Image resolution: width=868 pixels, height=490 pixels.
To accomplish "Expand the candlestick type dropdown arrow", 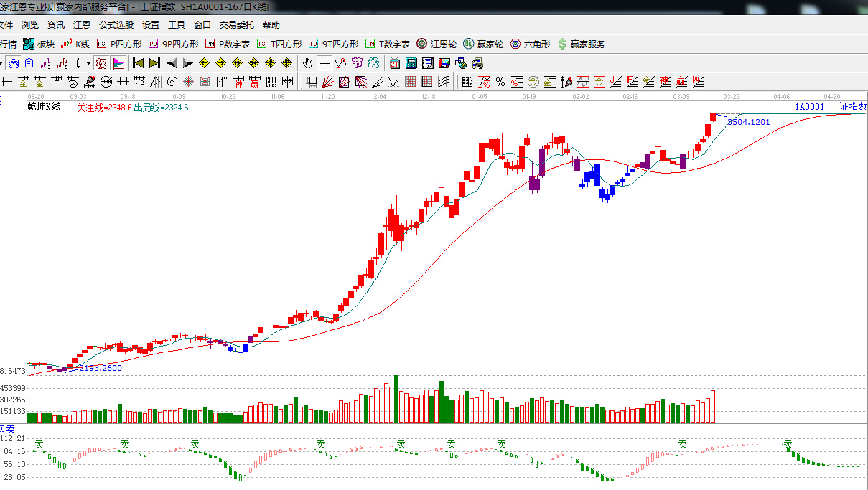I will point(89,63).
